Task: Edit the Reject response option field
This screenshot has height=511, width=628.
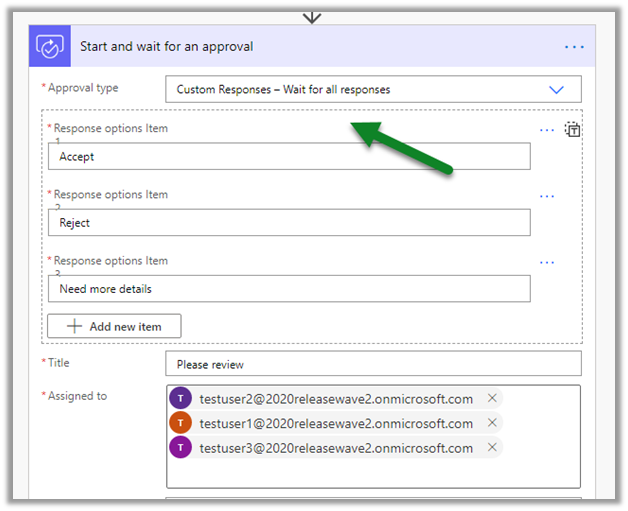Action: pos(288,223)
